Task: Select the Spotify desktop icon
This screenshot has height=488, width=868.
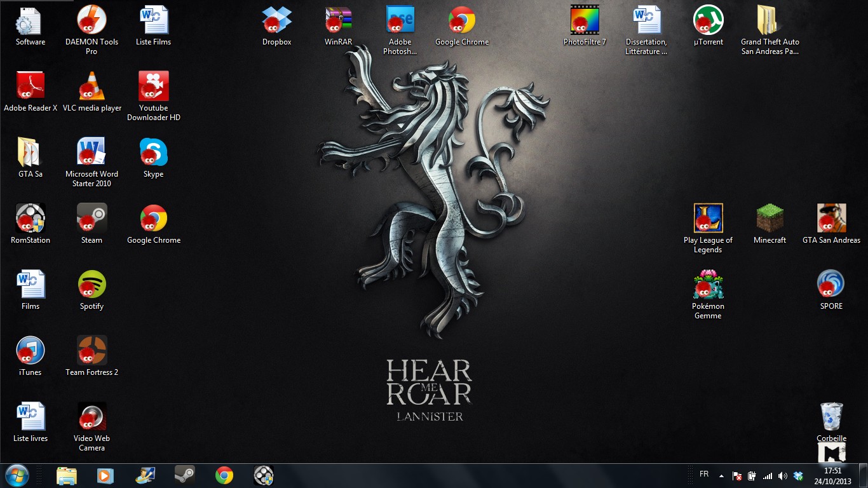Action: tap(92, 285)
